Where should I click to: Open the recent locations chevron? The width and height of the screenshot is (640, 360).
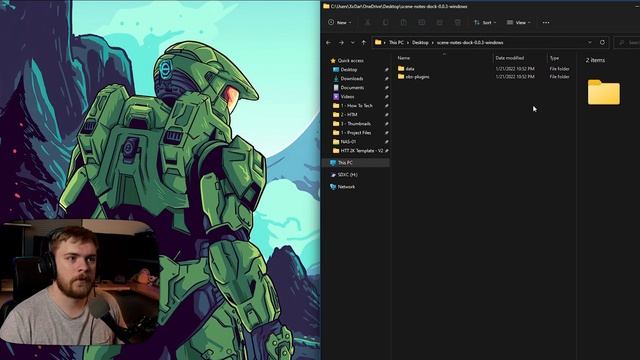click(x=353, y=42)
